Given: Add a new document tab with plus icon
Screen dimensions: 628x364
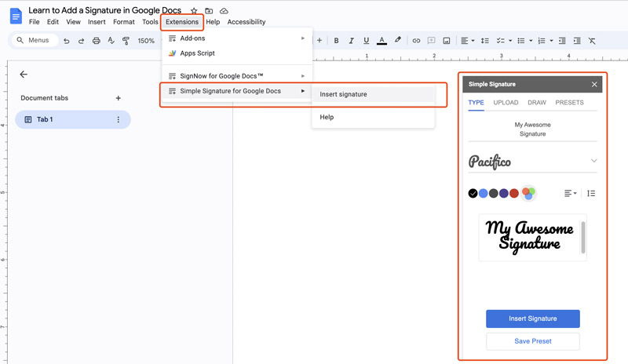Looking at the screenshot, I should pos(119,98).
